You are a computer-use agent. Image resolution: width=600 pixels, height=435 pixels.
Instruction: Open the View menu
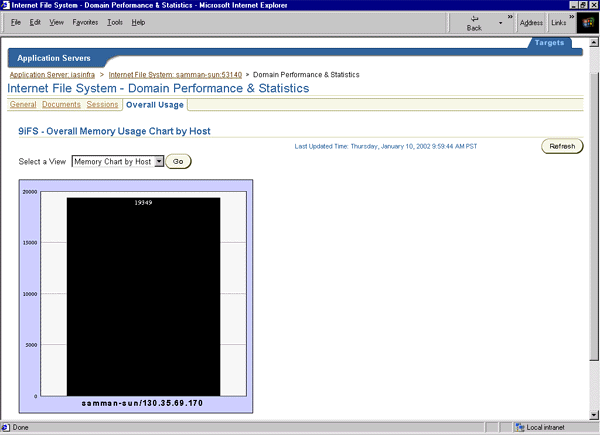(x=56, y=22)
